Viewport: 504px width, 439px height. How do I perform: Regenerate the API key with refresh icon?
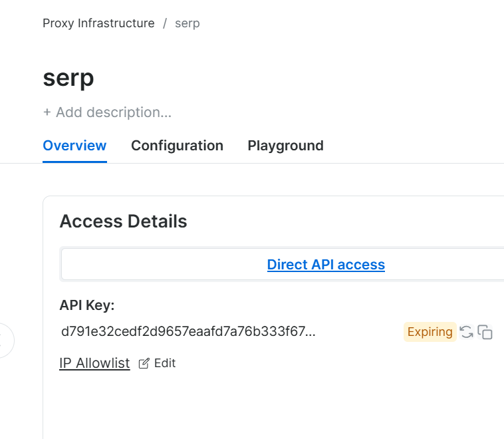coord(466,332)
